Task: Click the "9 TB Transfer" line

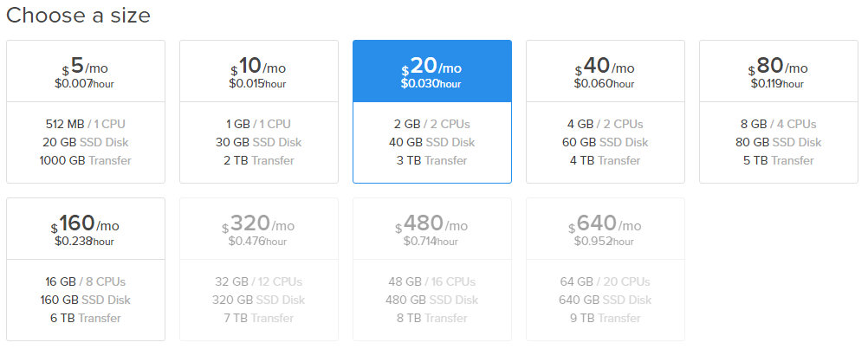Action: [x=605, y=319]
